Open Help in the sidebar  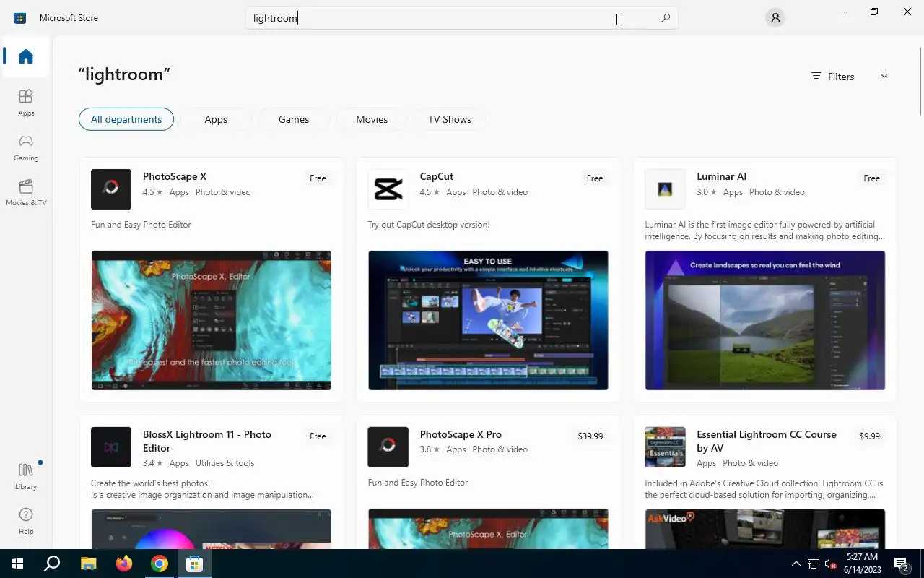[x=26, y=521]
